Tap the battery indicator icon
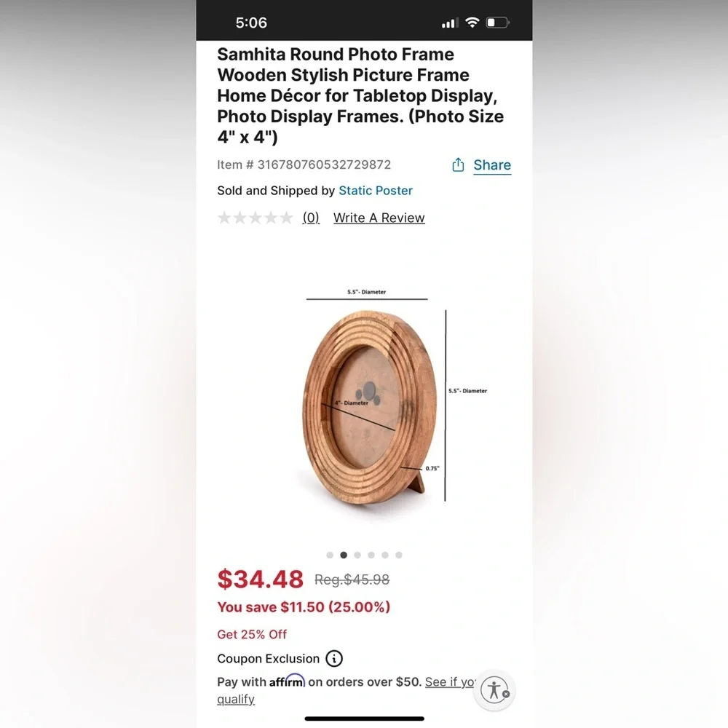The width and height of the screenshot is (728, 728). click(x=497, y=23)
